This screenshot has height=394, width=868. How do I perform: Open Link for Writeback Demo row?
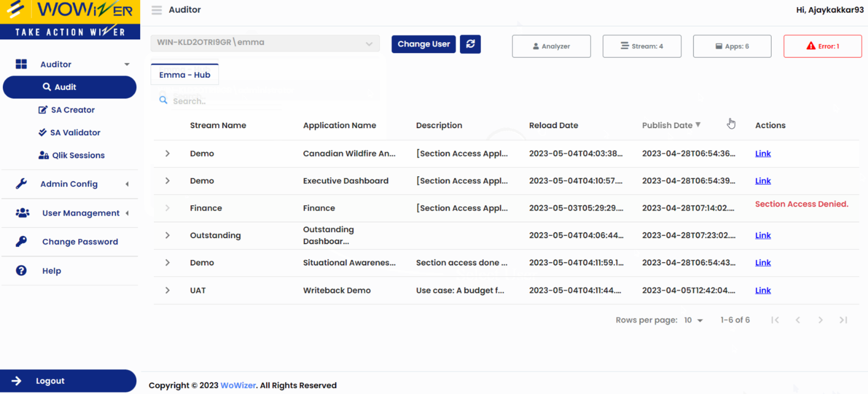pyautogui.click(x=763, y=291)
